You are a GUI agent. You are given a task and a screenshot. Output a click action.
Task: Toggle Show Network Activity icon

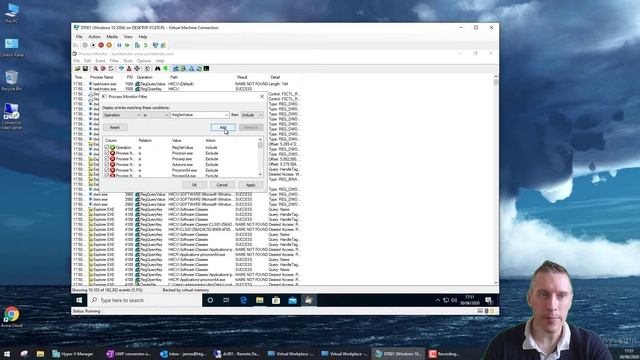coord(191,69)
